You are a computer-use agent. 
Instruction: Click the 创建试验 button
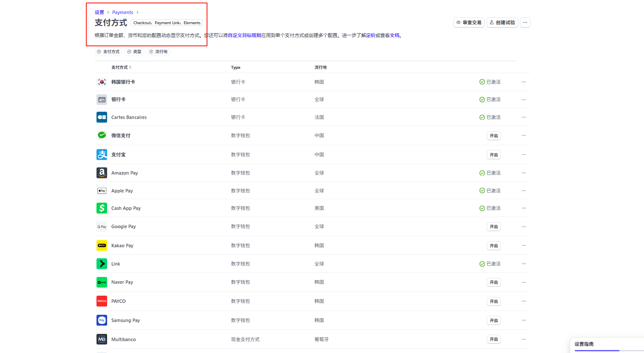point(502,22)
